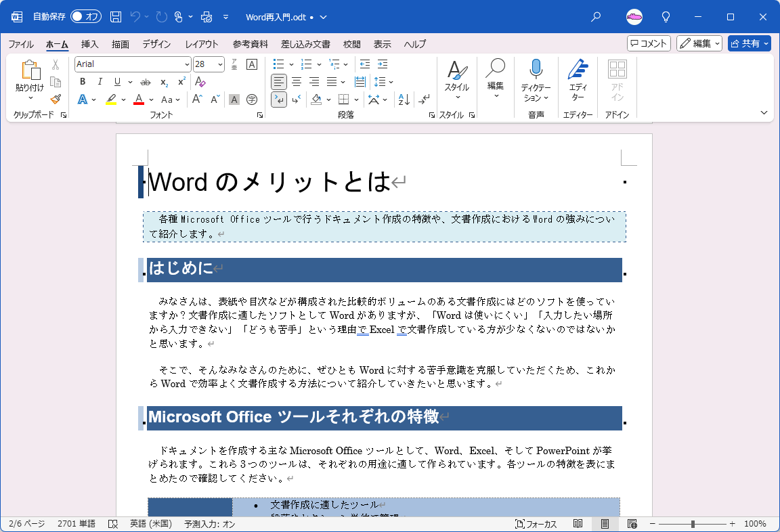
Task: Click the touch/mouse mode icon
Action: (179, 17)
